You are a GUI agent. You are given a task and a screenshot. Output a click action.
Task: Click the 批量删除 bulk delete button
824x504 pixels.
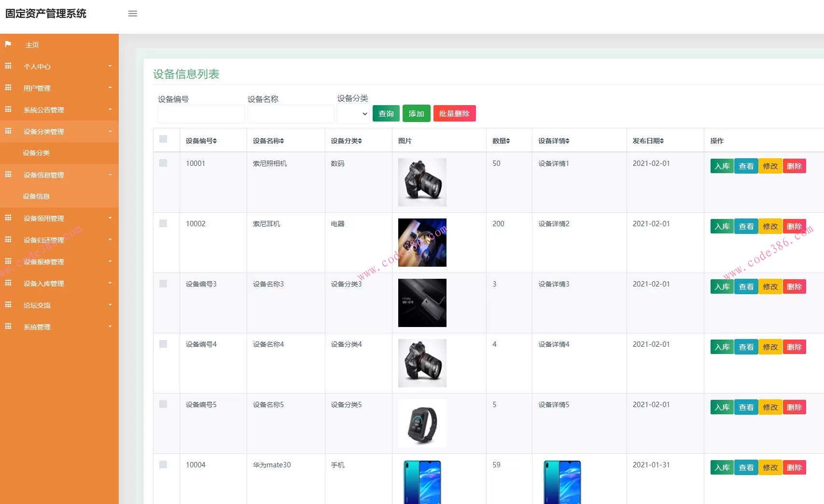tap(454, 113)
